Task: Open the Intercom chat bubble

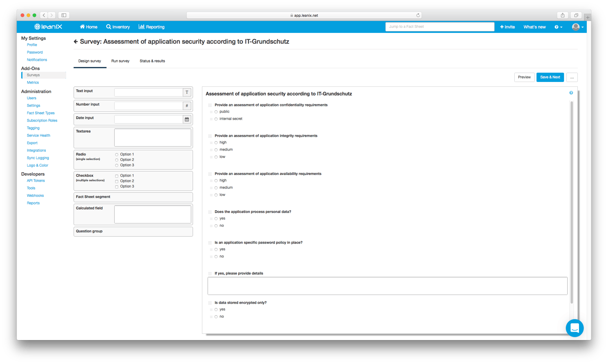Action: click(575, 328)
